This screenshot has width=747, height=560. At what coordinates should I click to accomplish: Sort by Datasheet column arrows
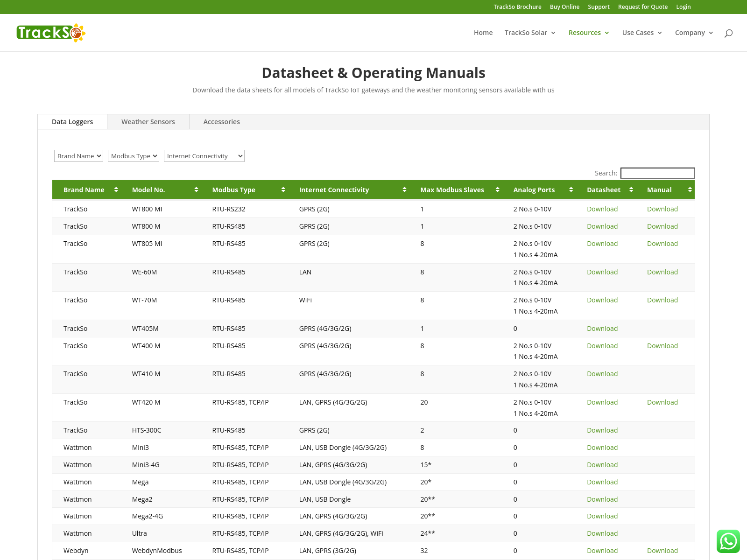coord(631,189)
